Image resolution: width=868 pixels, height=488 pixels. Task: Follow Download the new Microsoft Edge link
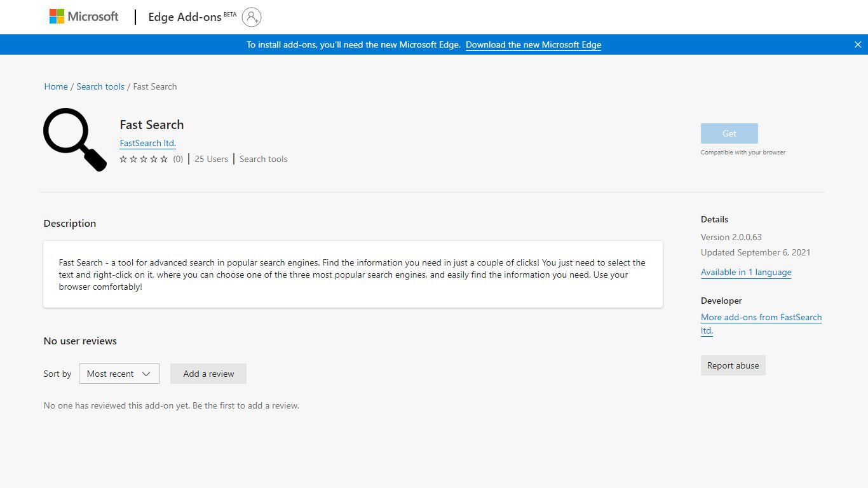(x=533, y=44)
